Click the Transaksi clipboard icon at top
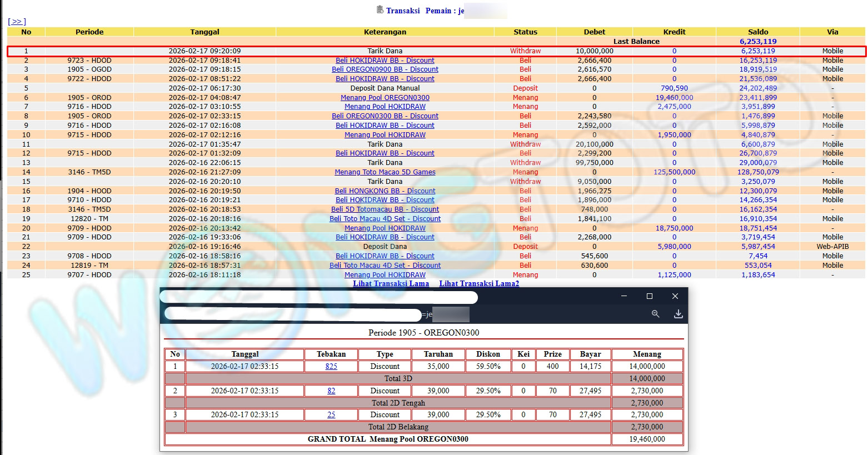This screenshot has width=868, height=455. 380,9
